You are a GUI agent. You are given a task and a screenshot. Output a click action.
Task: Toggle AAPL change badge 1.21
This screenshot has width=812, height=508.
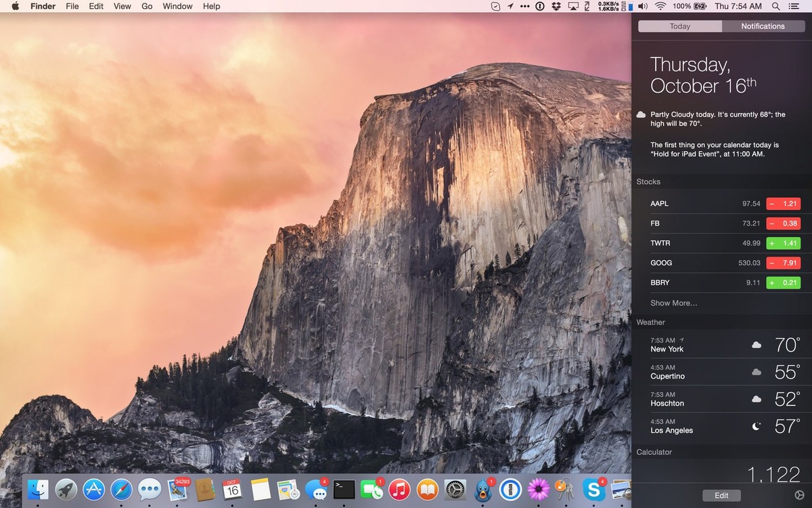pyautogui.click(x=783, y=204)
